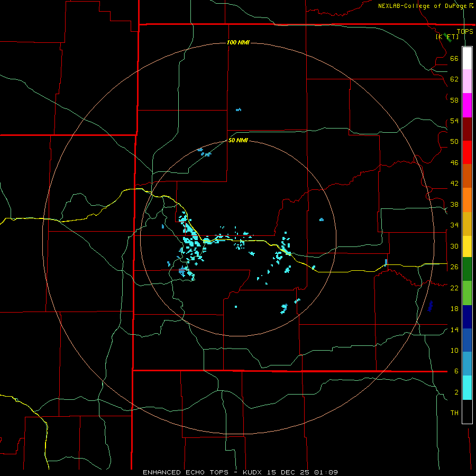Click the legend value 34

(454, 225)
